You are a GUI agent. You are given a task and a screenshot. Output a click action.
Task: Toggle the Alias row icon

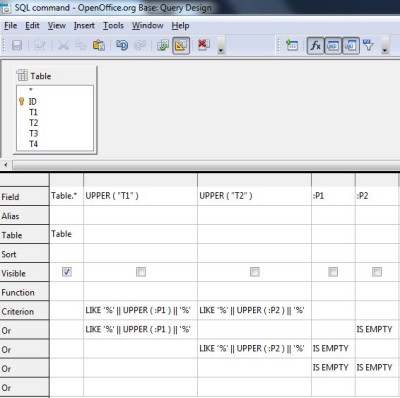point(351,46)
